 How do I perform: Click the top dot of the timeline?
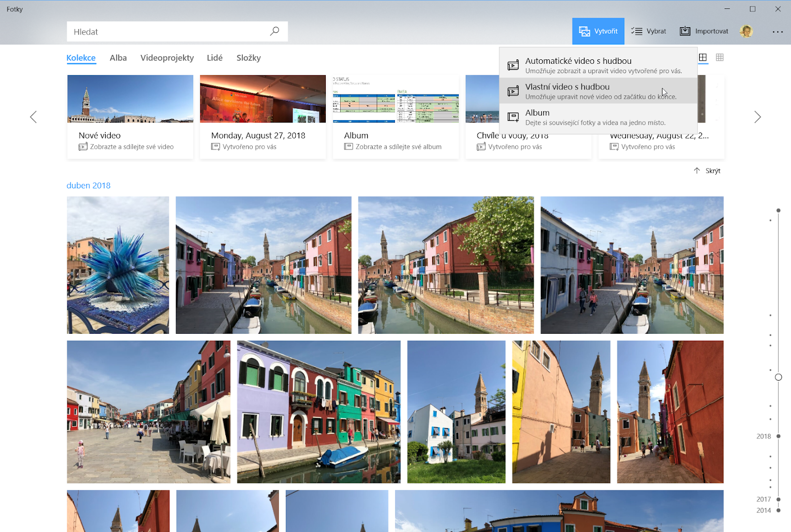778,211
